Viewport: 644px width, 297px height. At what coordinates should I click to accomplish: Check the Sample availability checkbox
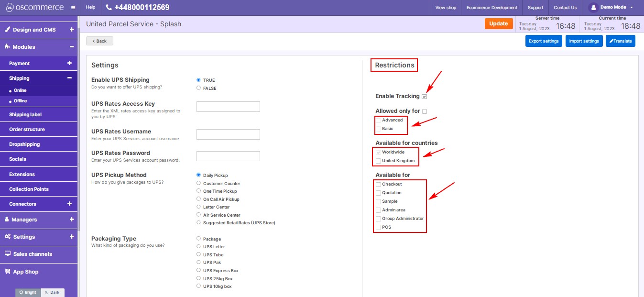click(378, 201)
